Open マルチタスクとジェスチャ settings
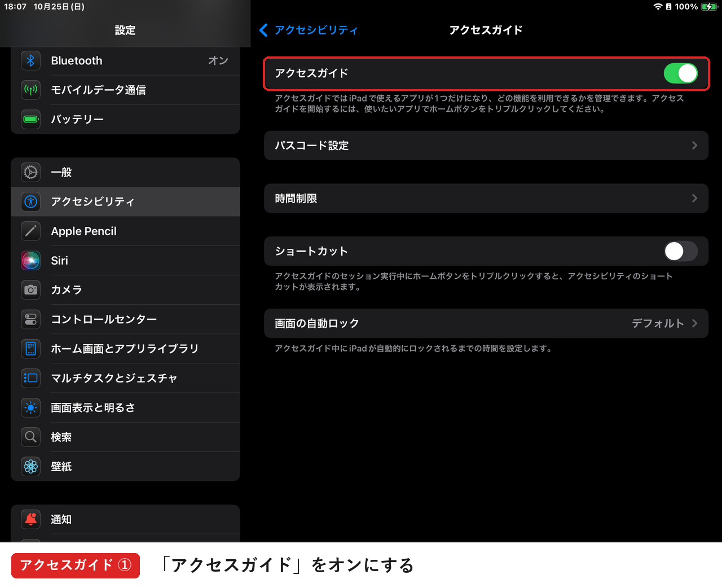 [x=125, y=378]
